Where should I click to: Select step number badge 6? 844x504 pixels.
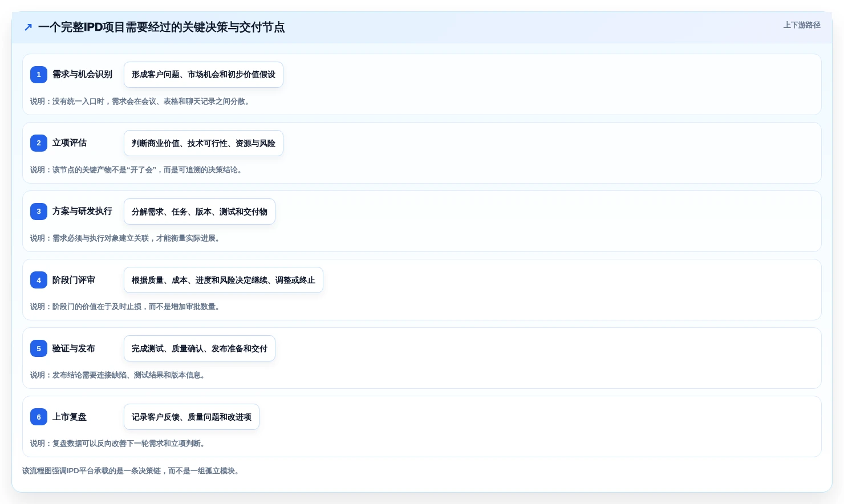pyautogui.click(x=39, y=417)
